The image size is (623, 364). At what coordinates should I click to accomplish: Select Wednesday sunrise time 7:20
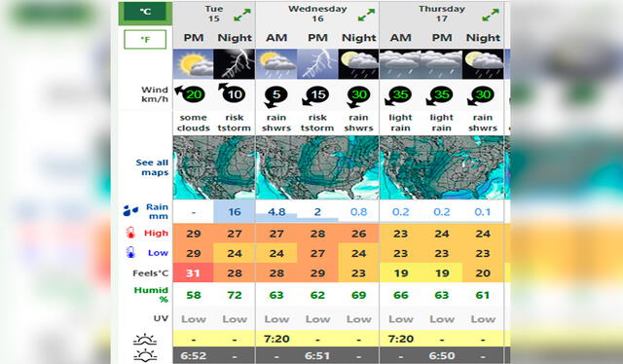pos(276,339)
